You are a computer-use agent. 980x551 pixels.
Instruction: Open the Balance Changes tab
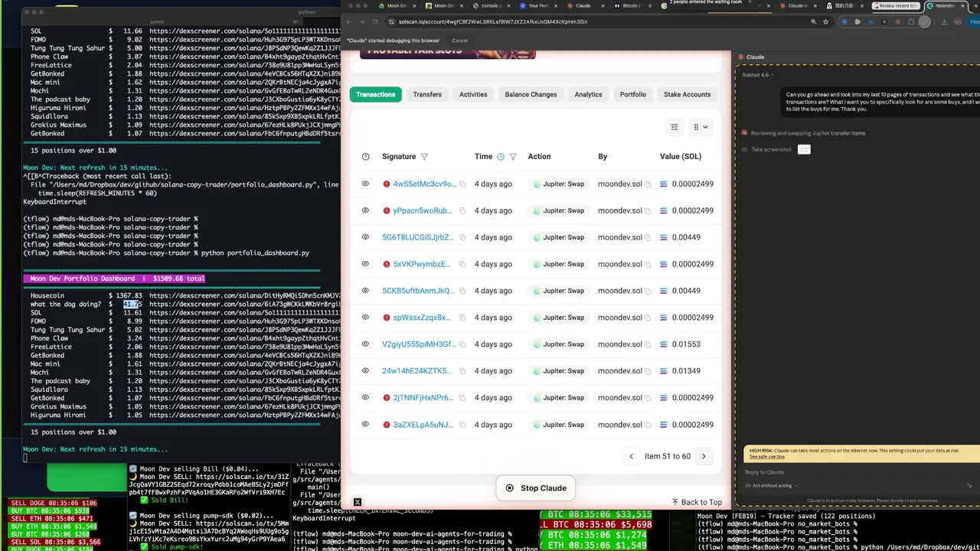click(531, 94)
